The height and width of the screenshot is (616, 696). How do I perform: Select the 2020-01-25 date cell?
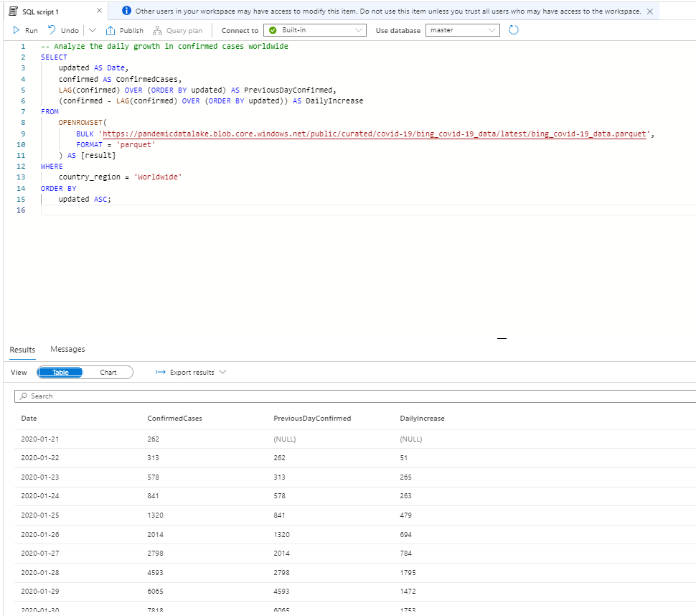(x=40, y=515)
